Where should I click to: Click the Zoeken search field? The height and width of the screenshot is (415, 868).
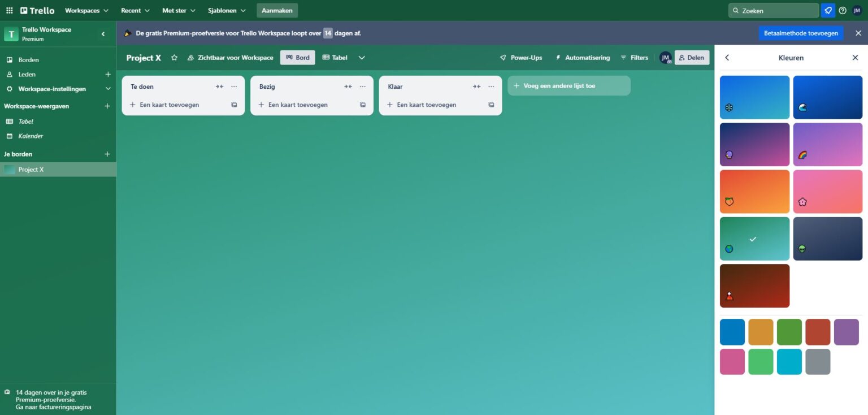[773, 10]
